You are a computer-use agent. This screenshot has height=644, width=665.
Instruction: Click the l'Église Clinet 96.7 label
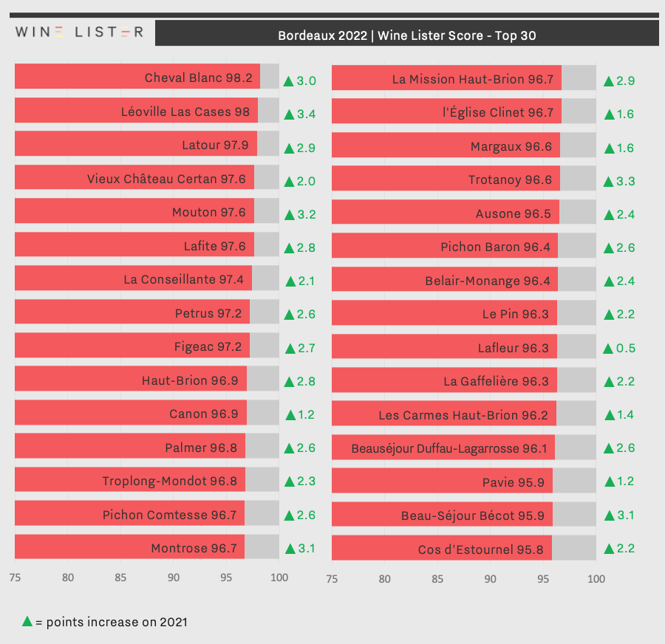tap(498, 112)
